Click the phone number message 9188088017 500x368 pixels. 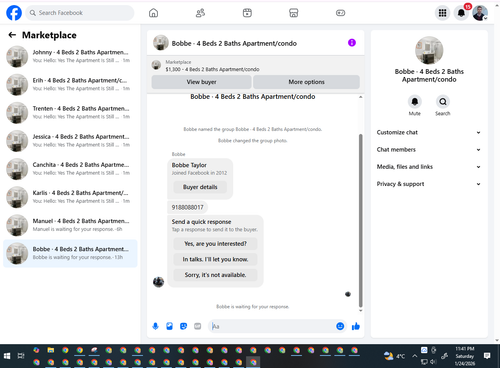click(187, 207)
